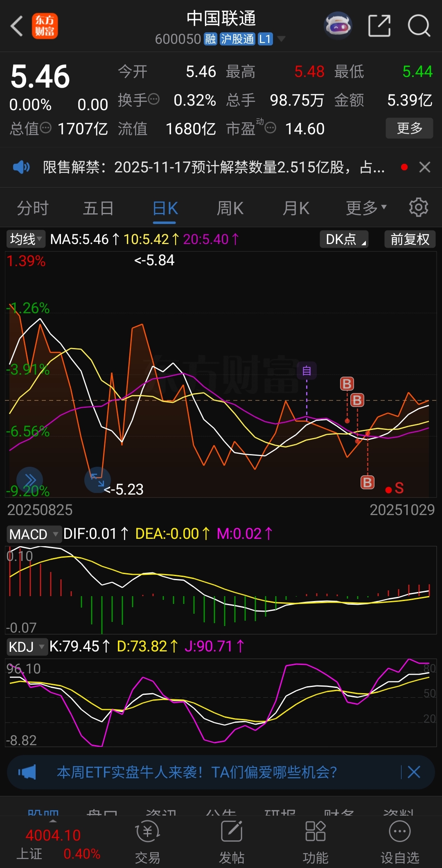Open the 发帖 post icon

232,842
